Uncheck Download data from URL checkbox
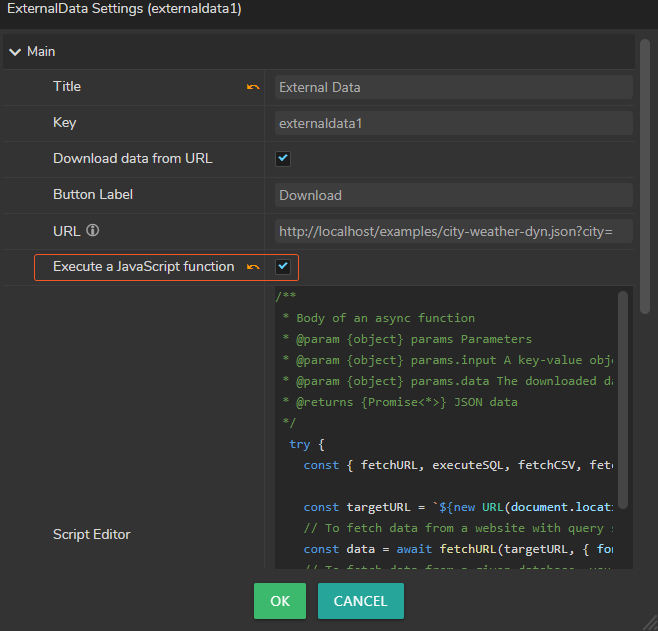 [x=283, y=159]
